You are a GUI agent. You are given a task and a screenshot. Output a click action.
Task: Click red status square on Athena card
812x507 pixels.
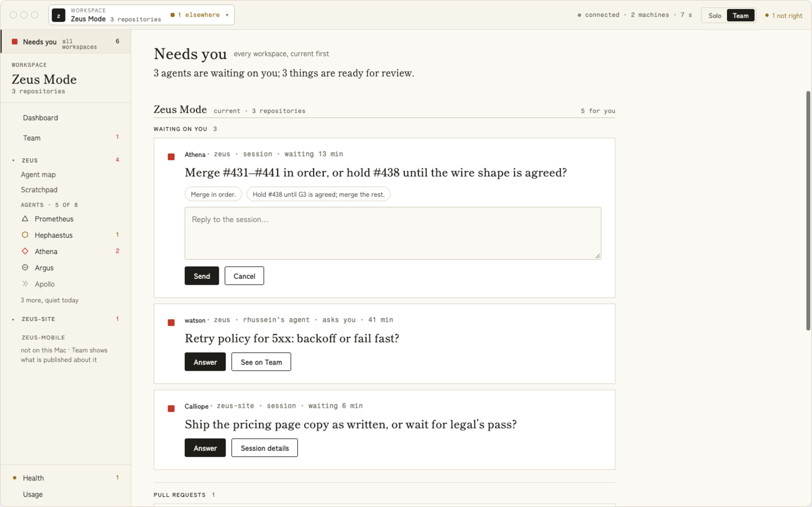pos(171,157)
